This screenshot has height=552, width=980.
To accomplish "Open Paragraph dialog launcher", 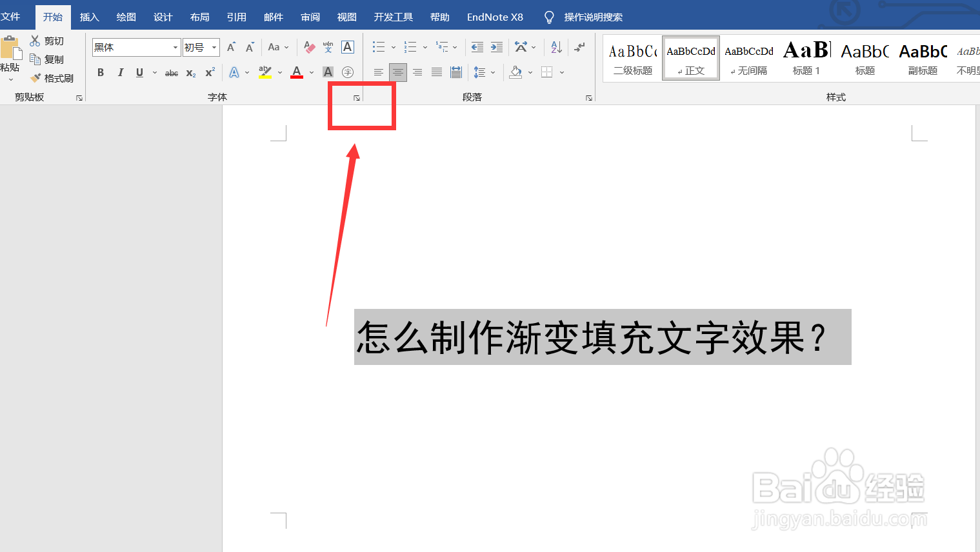I will tap(589, 98).
